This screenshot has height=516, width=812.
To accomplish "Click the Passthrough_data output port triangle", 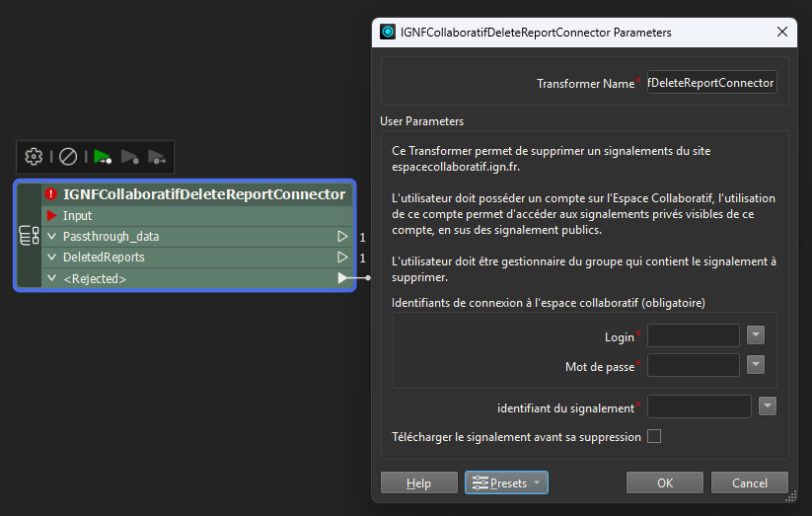I will pyautogui.click(x=342, y=236).
